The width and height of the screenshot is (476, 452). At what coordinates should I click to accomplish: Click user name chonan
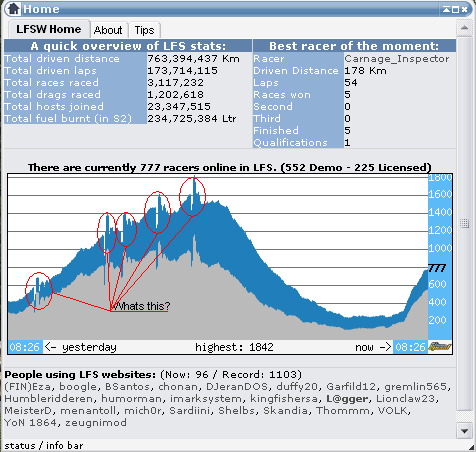click(178, 387)
